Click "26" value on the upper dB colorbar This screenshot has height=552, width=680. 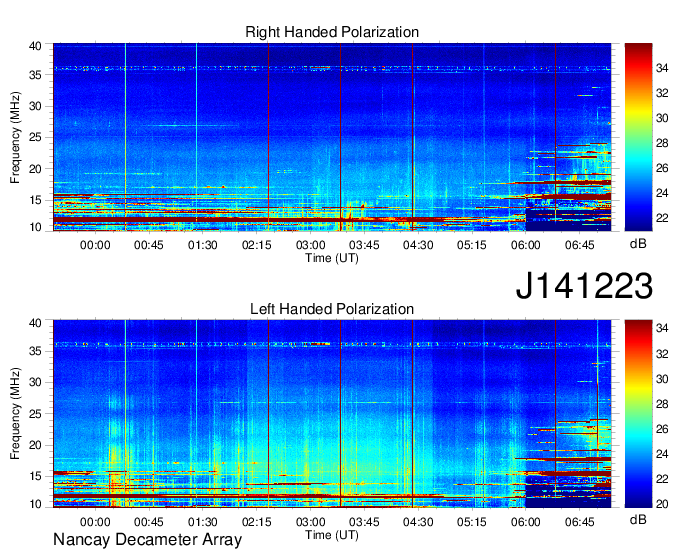(662, 168)
